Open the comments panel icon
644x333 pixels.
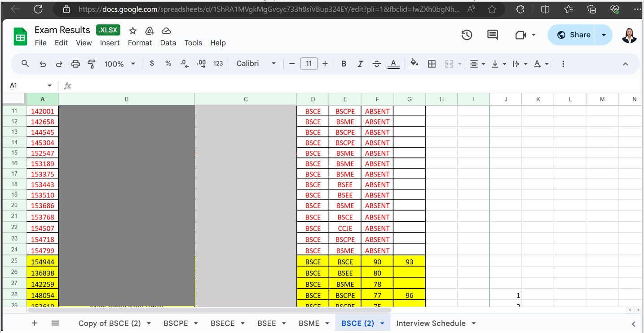492,35
